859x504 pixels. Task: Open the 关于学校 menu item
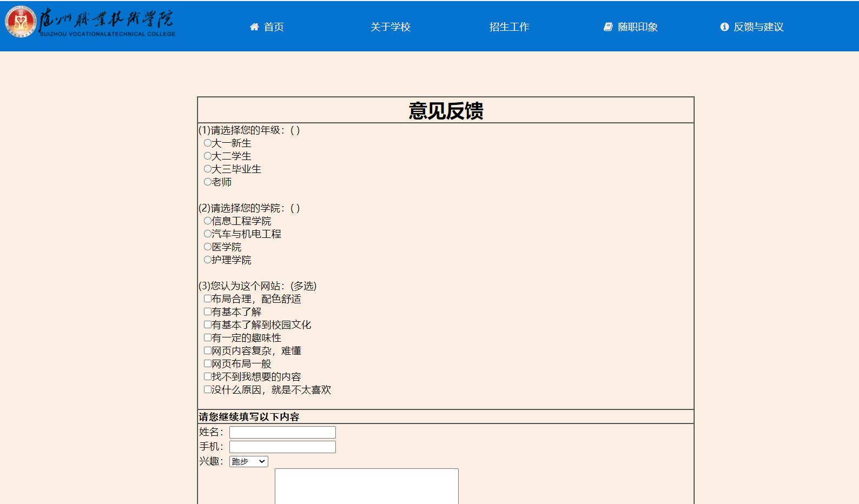pyautogui.click(x=390, y=27)
